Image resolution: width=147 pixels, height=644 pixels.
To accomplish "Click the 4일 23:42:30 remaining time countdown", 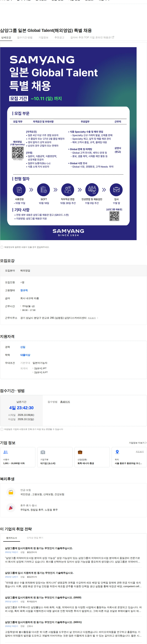I will tap(21, 408).
